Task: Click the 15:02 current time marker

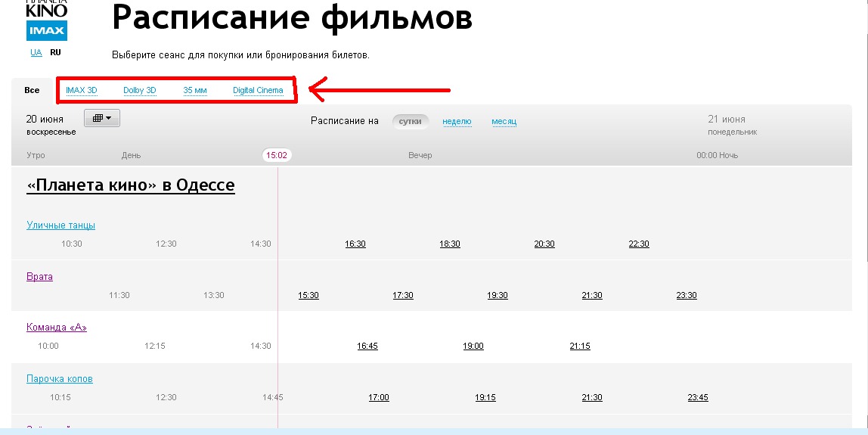Action: click(277, 155)
